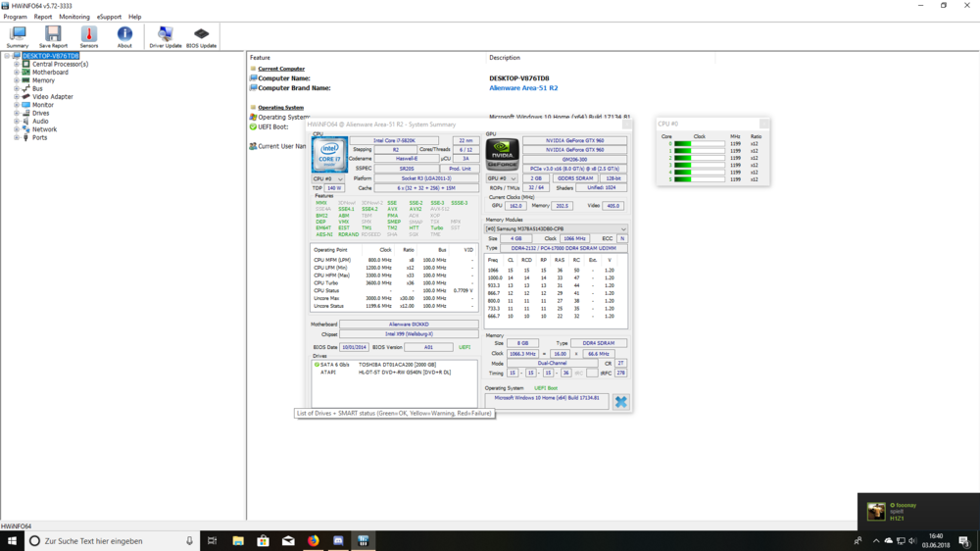Expand the Central Processor(s) tree node

pos(17,65)
